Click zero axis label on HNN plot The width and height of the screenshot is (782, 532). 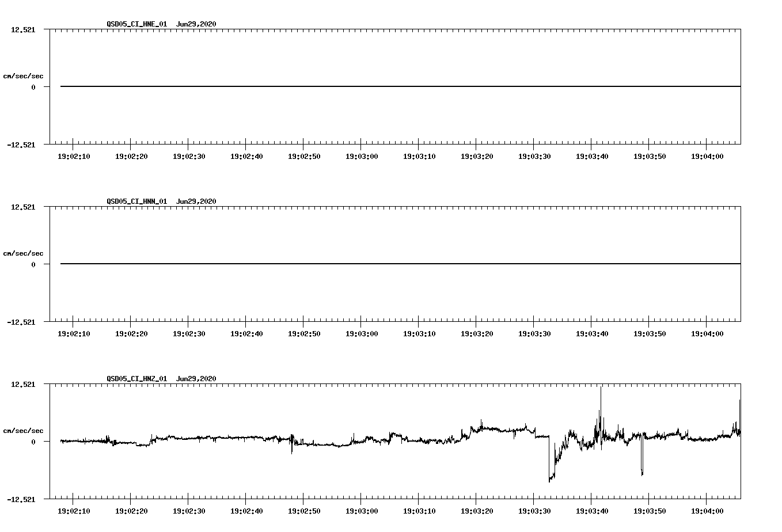(33, 265)
